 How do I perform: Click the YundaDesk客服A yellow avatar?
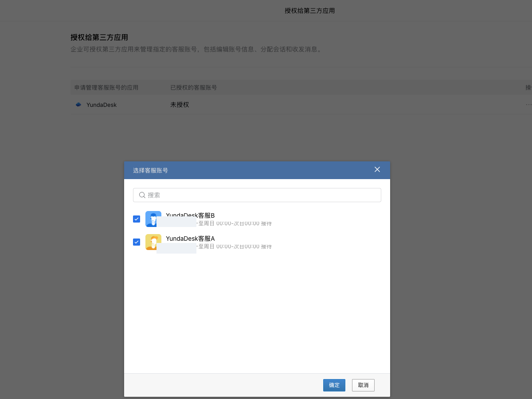click(153, 242)
